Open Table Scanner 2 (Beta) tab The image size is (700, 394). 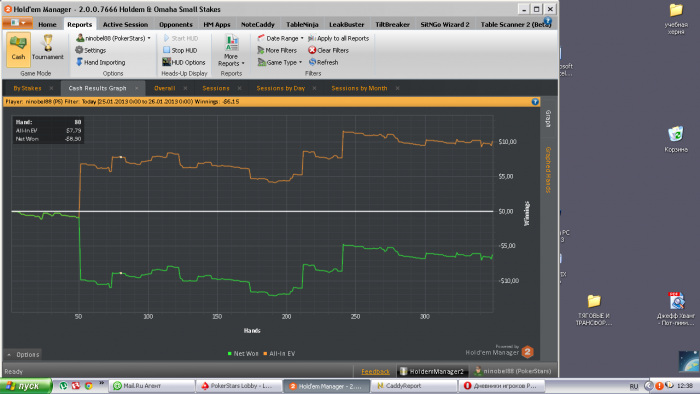(516, 25)
